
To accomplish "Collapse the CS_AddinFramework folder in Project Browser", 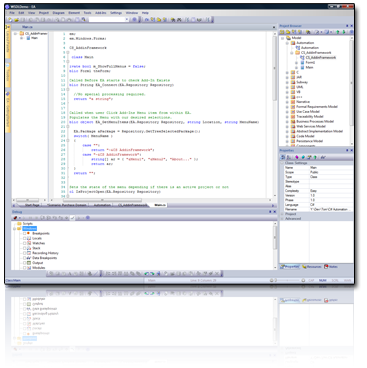I will pyautogui.click(x=292, y=53).
